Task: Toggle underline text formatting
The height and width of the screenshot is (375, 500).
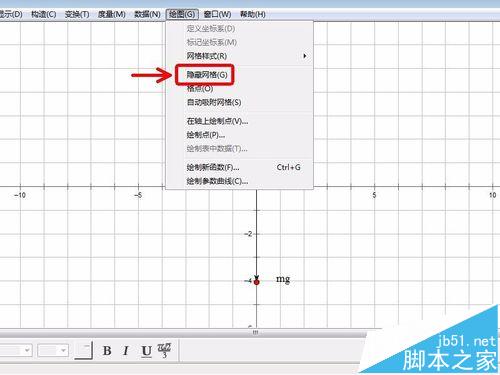Action: pos(146,351)
